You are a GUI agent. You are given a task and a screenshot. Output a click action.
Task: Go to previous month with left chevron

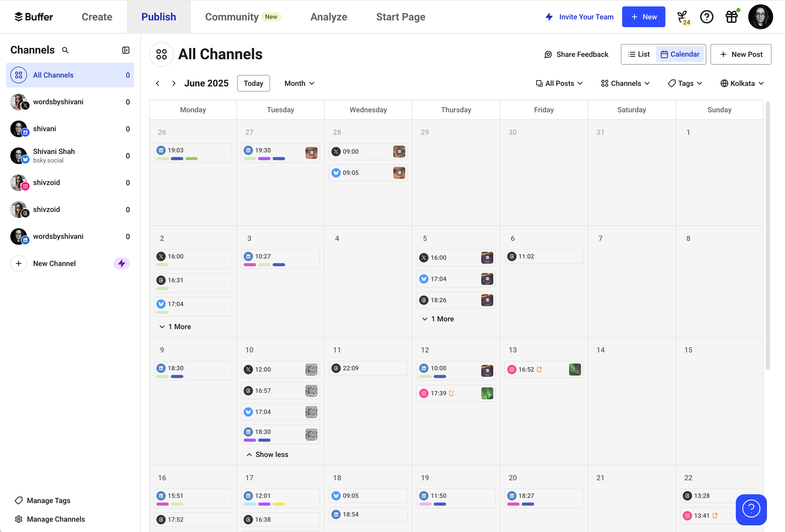point(157,83)
